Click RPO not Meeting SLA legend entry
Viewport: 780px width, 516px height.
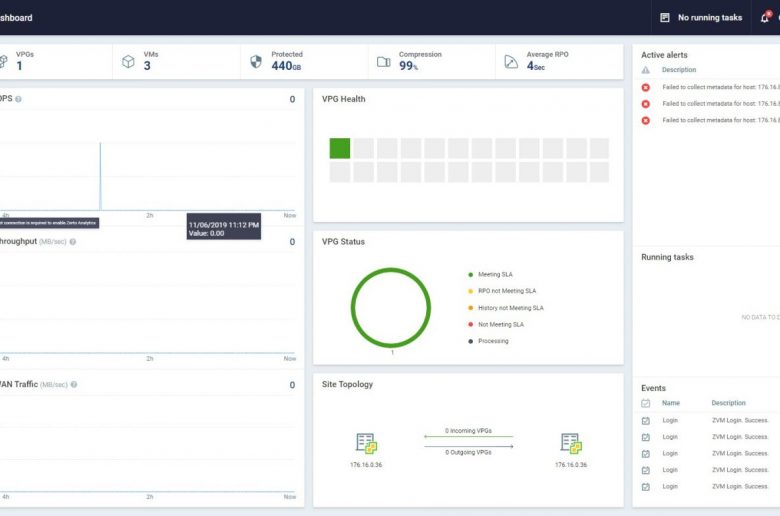pos(502,291)
